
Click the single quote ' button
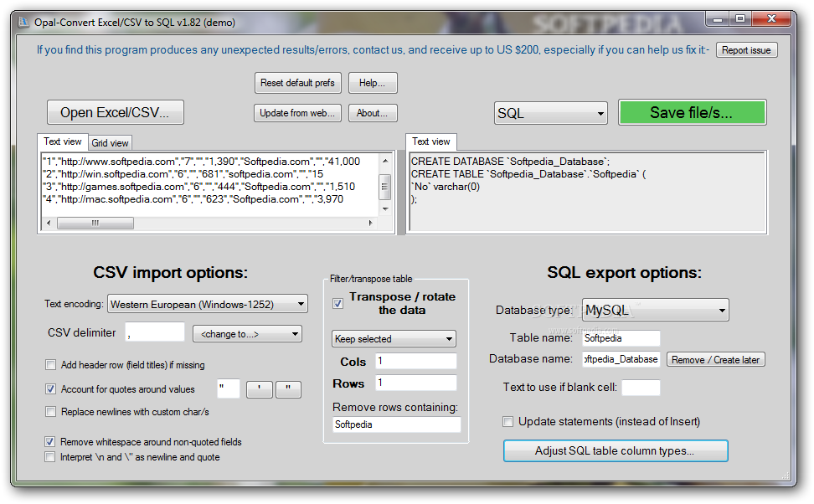click(259, 389)
